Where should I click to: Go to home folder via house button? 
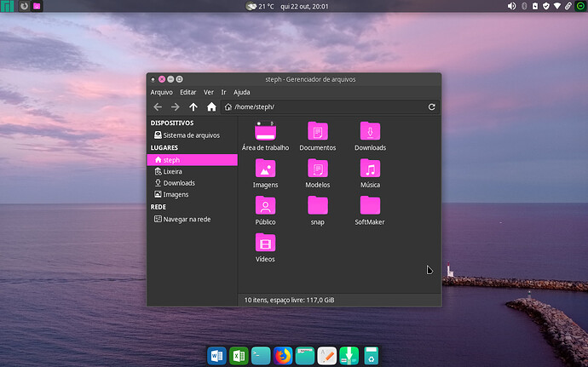tap(211, 106)
